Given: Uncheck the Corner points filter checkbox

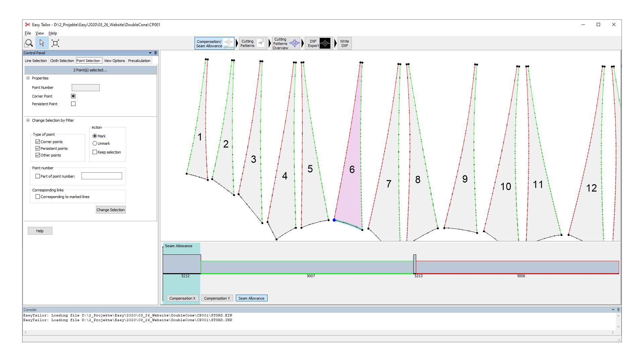Looking at the screenshot, I should pos(38,142).
